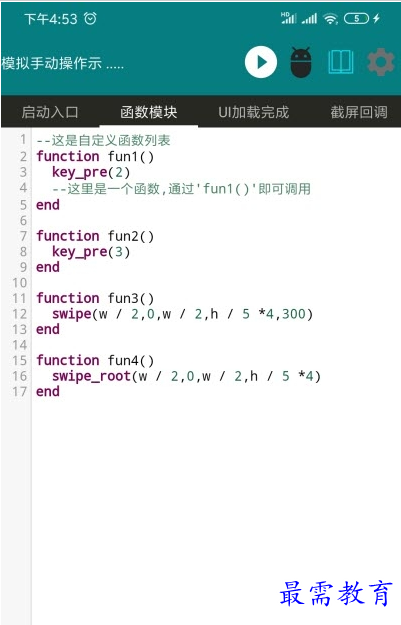This screenshot has height=625, width=401.
Task: Click the 'function fun4()' line
Action: point(95,360)
